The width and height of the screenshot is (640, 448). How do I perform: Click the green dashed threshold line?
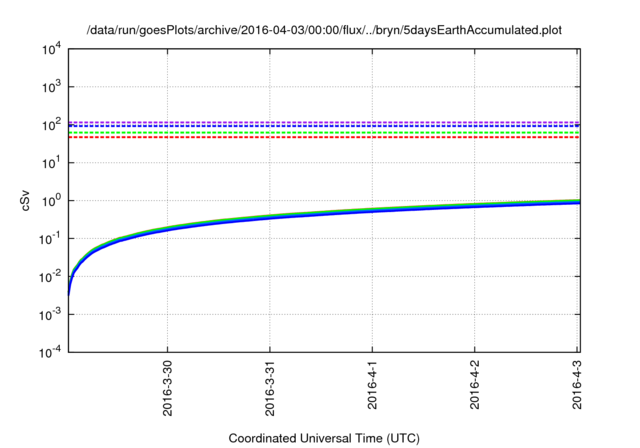[x=324, y=133]
